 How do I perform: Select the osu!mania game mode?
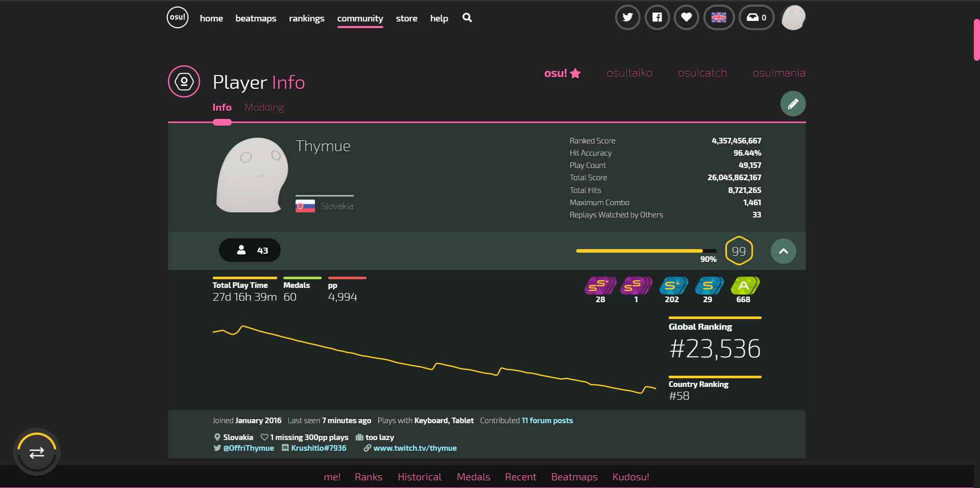[x=778, y=73]
